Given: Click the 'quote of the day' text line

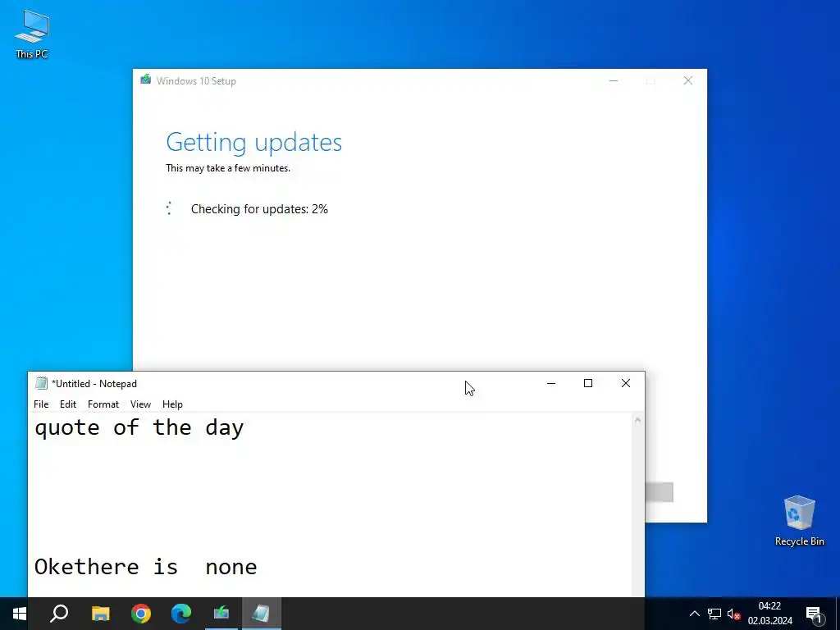Looking at the screenshot, I should [139, 428].
